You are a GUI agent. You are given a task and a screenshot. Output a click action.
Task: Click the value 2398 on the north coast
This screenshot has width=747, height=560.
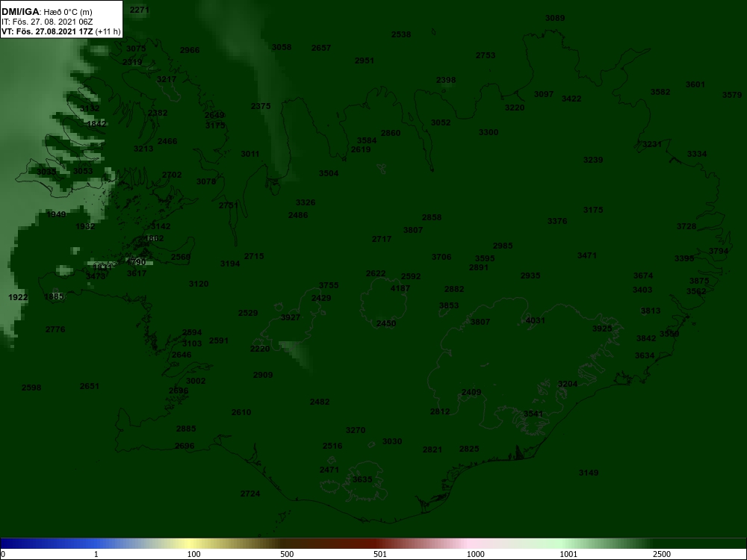(x=446, y=80)
